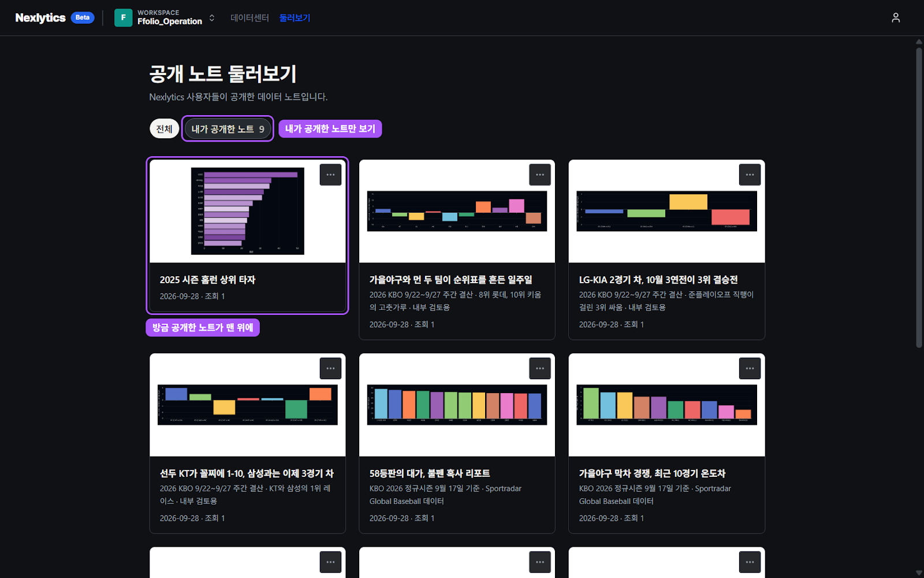Image resolution: width=924 pixels, height=578 pixels.
Task: Click the subtitle Nexlytics 사용자들이 공개한 데이터 노트입니다
Action: click(239, 97)
